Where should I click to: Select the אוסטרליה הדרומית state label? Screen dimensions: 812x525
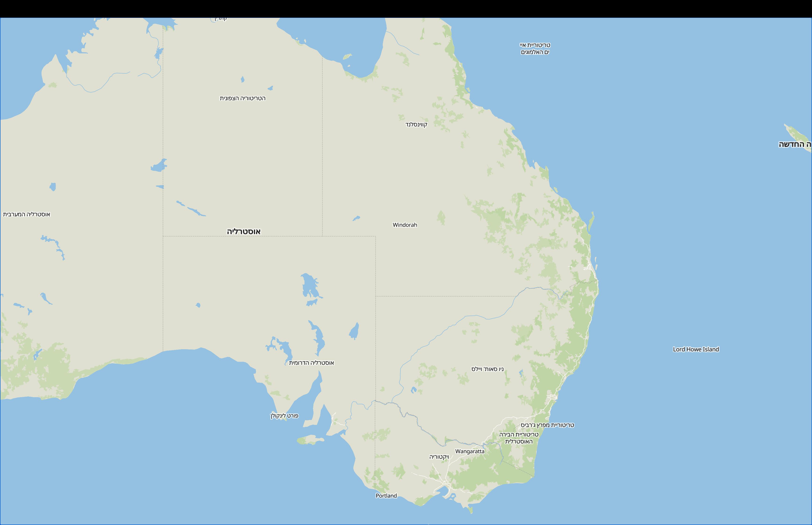tap(312, 363)
